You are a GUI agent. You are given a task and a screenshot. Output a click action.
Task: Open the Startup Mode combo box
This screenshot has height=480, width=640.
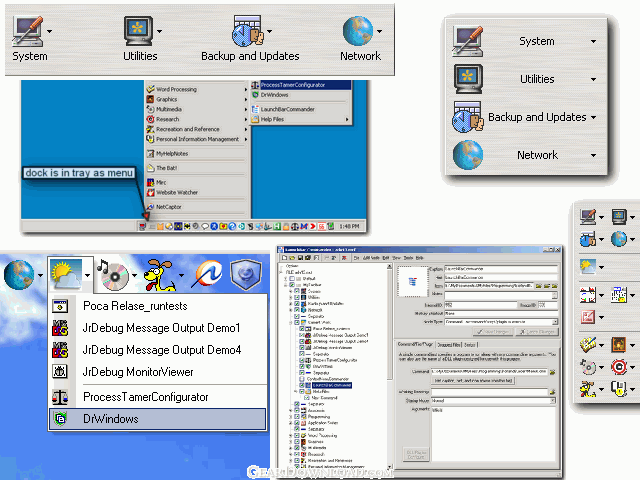(x=493, y=400)
